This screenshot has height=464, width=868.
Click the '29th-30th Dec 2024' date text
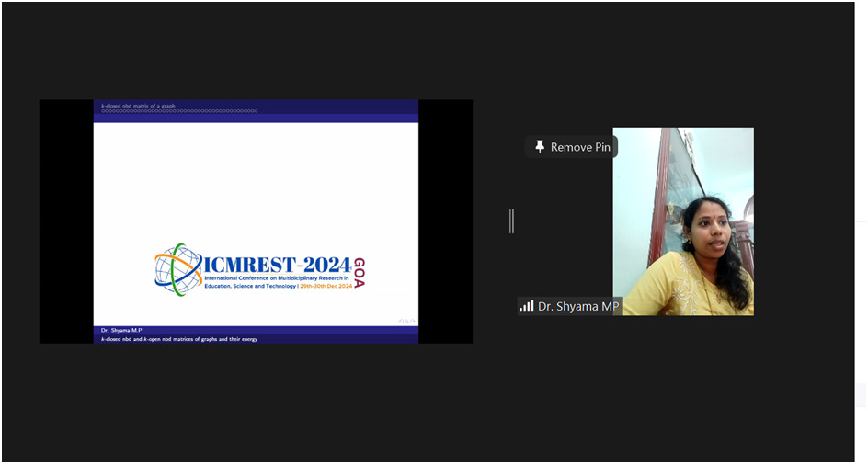pyautogui.click(x=326, y=287)
